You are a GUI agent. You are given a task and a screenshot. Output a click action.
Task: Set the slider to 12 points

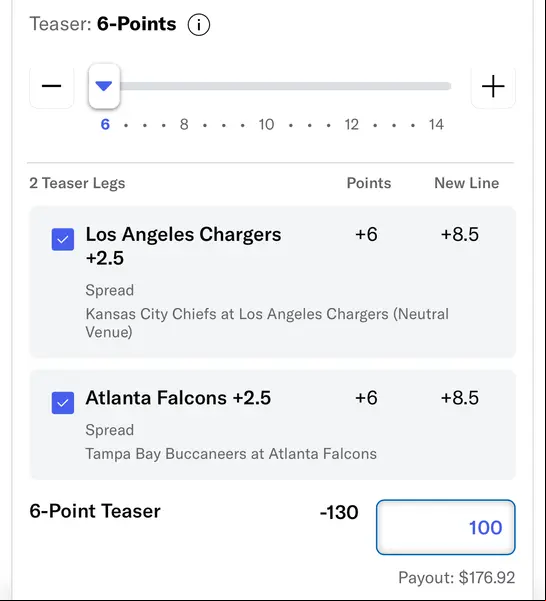(351, 125)
